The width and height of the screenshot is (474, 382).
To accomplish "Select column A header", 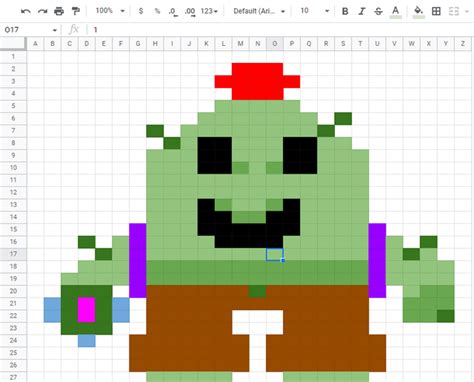I will click(35, 44).
